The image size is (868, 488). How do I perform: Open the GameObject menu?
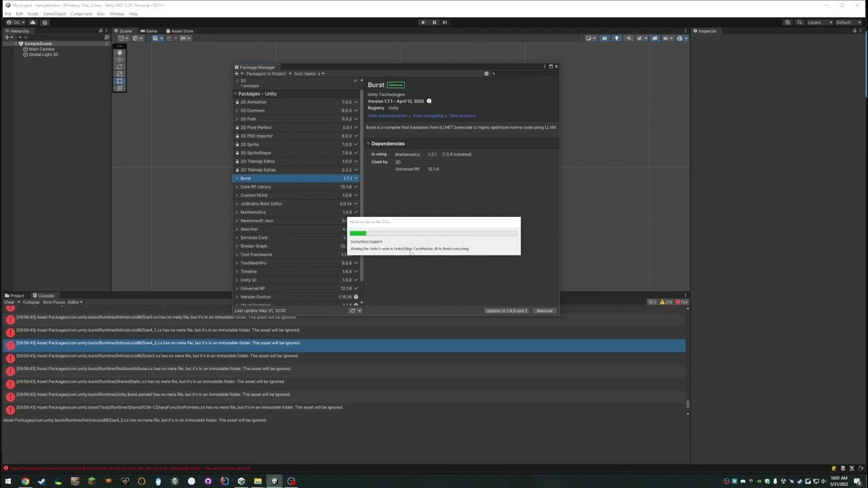(x=54, y=14)
